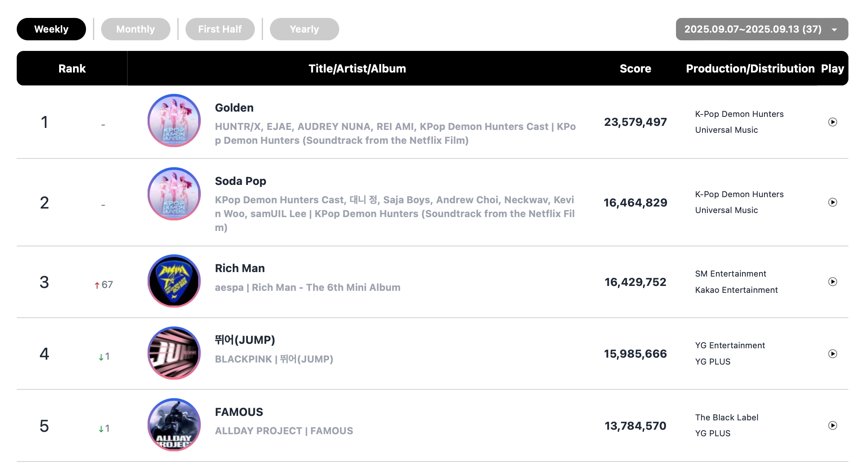Switch to the First Half chart tab
This screenshot has height=468, width=868.
pos(220,29)
